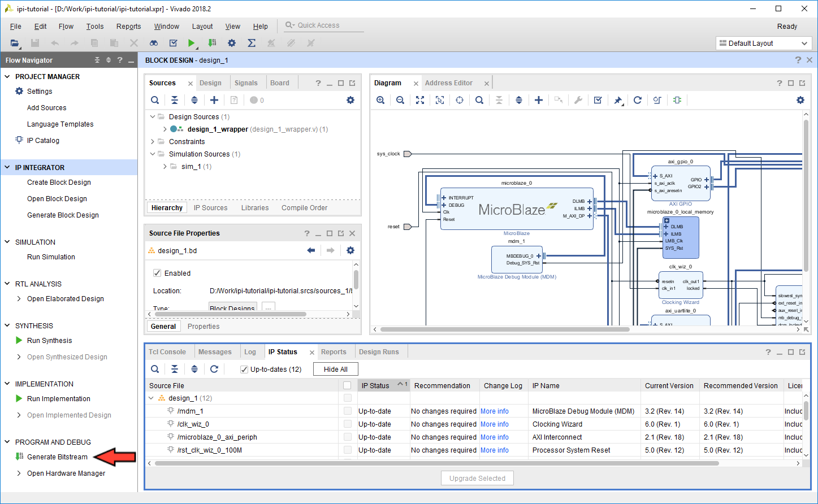Open More info link for /mdm_1
Image resolution: width=818 pixels, height=504 pixels.
pyautogui.click(x=495, y=411)
